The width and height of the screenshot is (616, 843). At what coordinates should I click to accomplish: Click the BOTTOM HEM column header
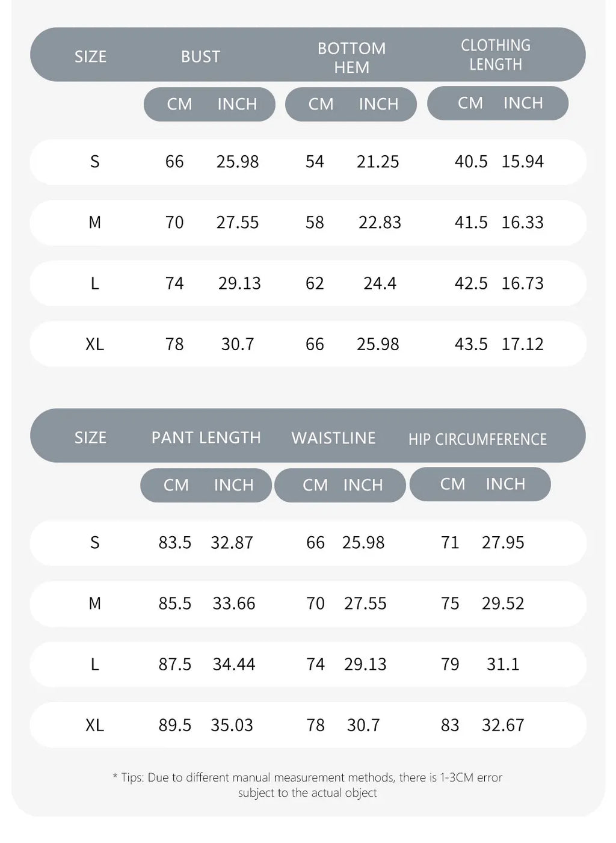[x=351, y=58]
